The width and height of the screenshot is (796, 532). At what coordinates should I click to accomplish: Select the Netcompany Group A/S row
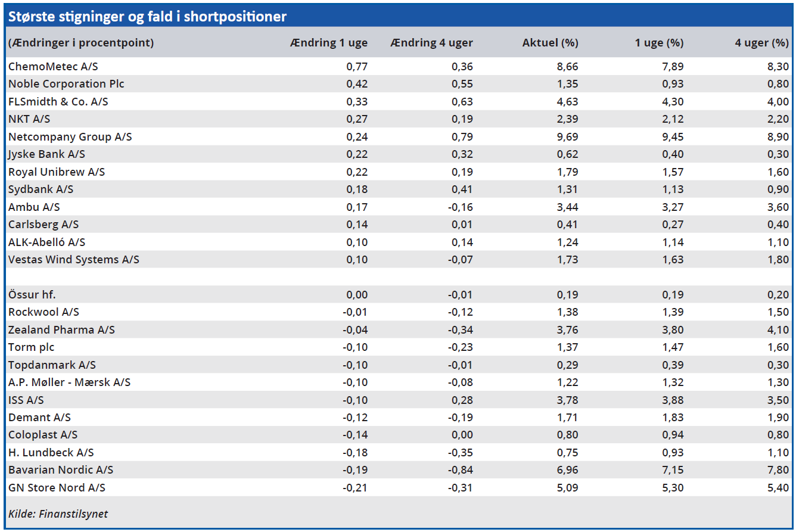[70, 137]
